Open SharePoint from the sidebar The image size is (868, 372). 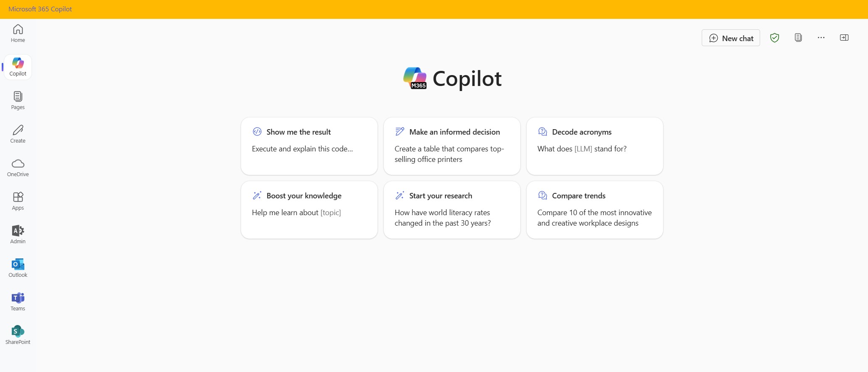point(17,334)
